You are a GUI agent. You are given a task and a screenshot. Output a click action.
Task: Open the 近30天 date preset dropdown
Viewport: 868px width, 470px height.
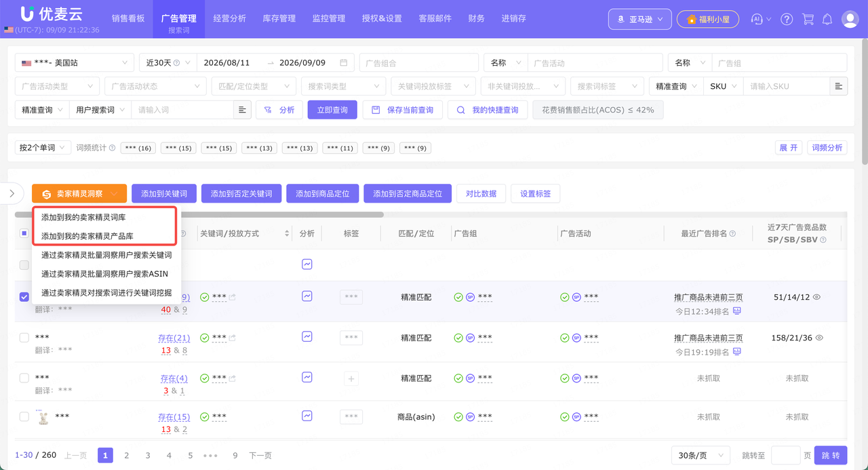pyautogui.click(x=167, y=62)
